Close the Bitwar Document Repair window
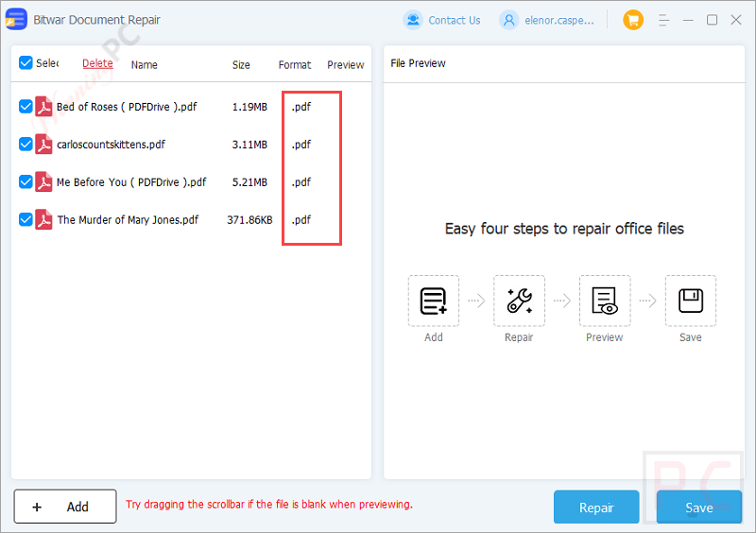 (x=736, y=20)
